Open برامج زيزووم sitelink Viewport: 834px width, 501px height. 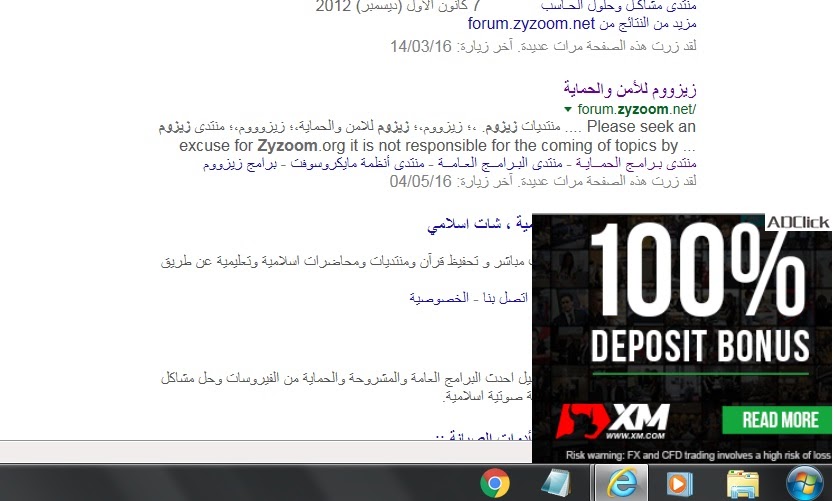[x=240, y=164]
